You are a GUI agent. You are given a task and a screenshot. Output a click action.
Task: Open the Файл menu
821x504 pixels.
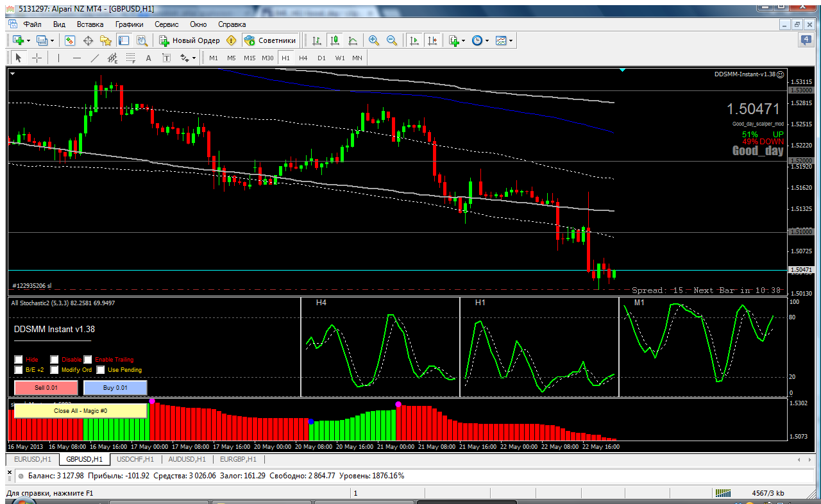(33, 24)
